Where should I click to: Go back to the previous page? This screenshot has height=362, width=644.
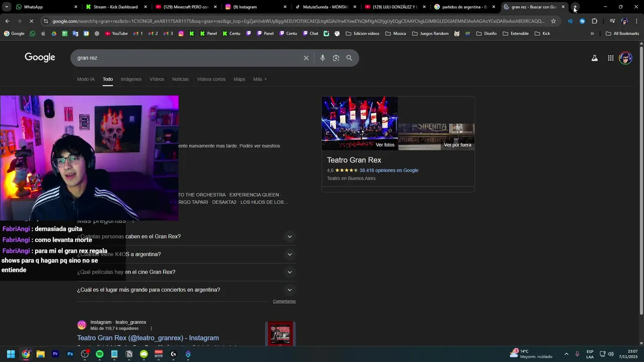(x=7, y=21)
